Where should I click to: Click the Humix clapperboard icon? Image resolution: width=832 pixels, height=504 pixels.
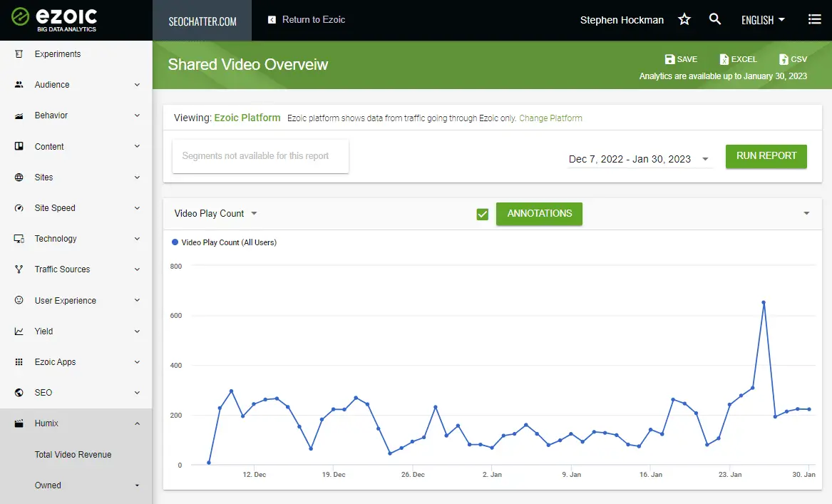[19, 423]
